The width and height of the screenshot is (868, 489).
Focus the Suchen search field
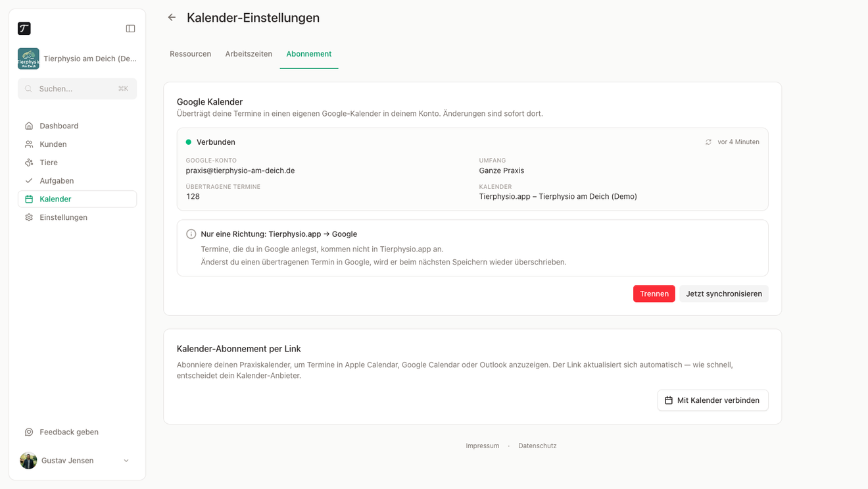[77, 89]
